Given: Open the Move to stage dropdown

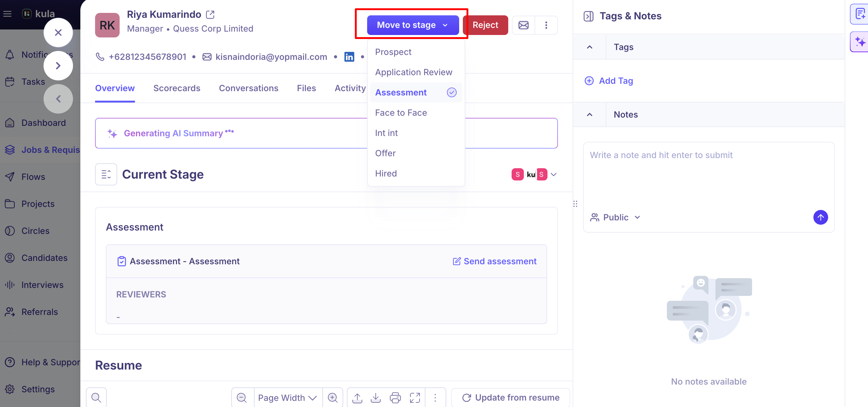Looking at the screenshot, I should click(413, 25).
